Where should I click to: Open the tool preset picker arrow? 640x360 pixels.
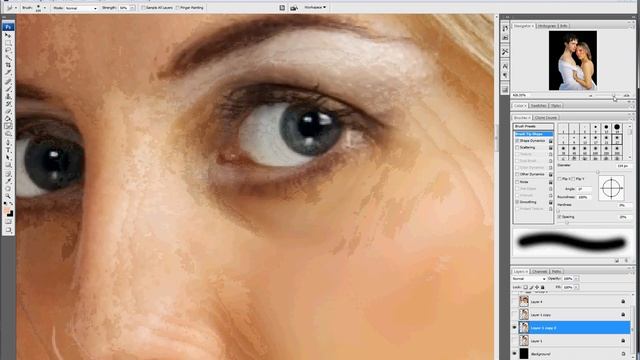pyautogui.click(x=16, y=8)
